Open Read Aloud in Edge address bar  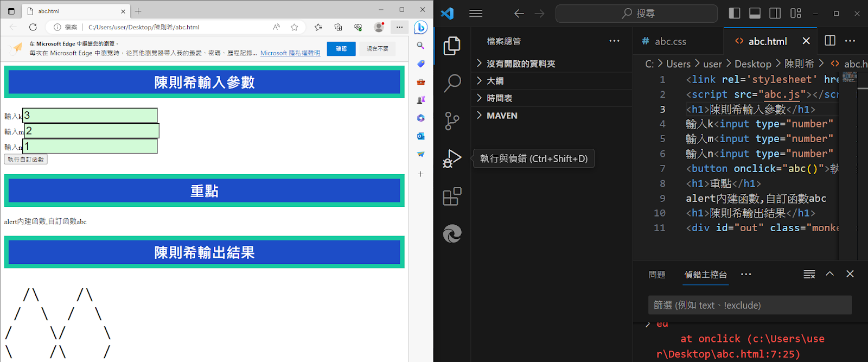point(277,27)
